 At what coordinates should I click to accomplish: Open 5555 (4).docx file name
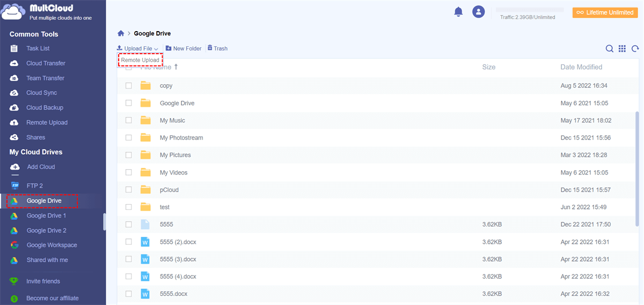pos(178,277)
